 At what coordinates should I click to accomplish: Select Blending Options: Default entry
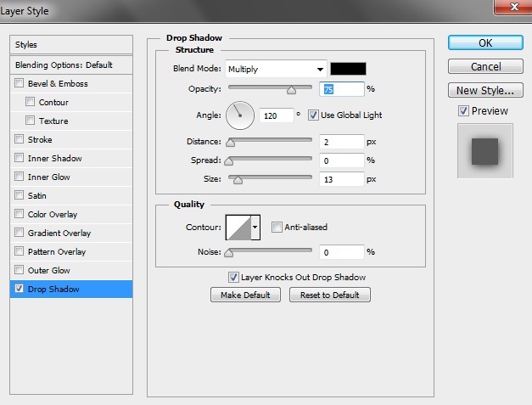(x=64, y=65)
